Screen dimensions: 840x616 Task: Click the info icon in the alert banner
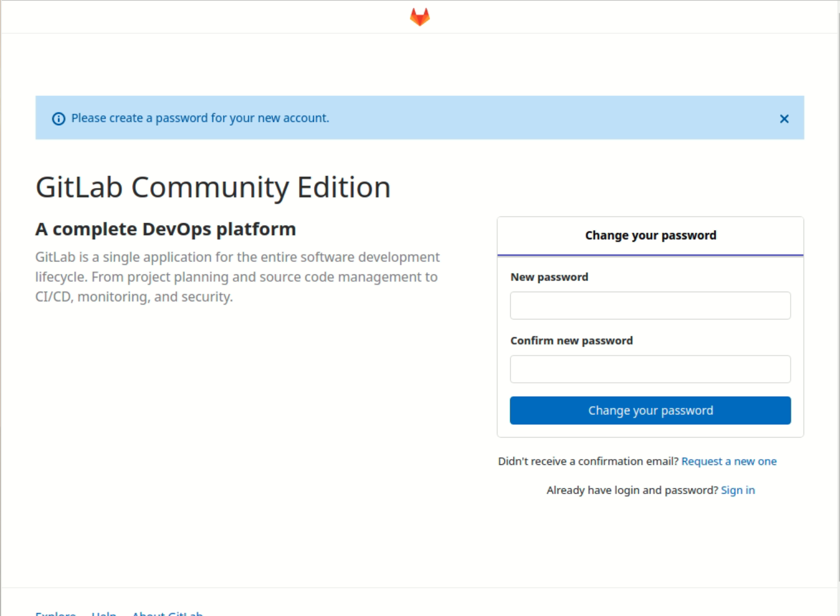tap(59, 118)
